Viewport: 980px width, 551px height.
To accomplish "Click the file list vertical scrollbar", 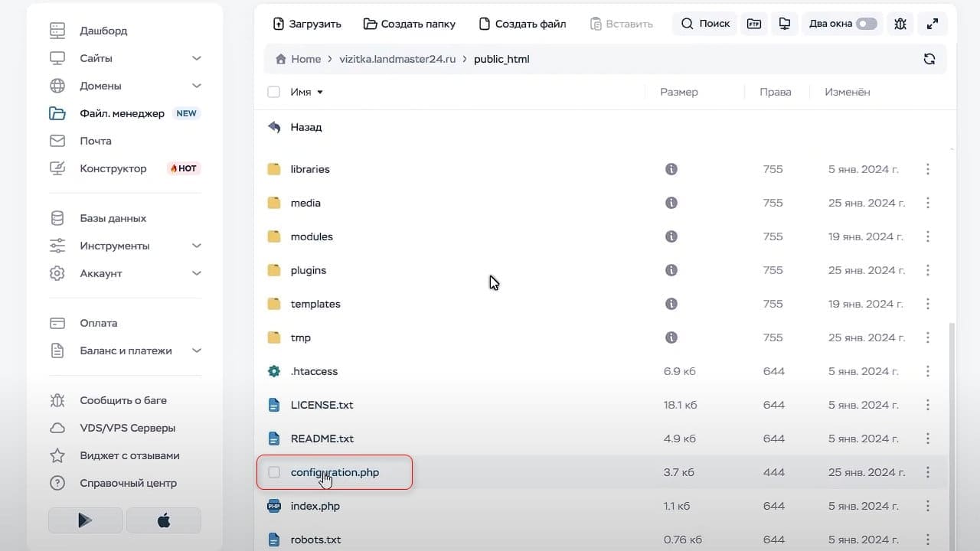I will pyautogui.click(x=952, y=436).
